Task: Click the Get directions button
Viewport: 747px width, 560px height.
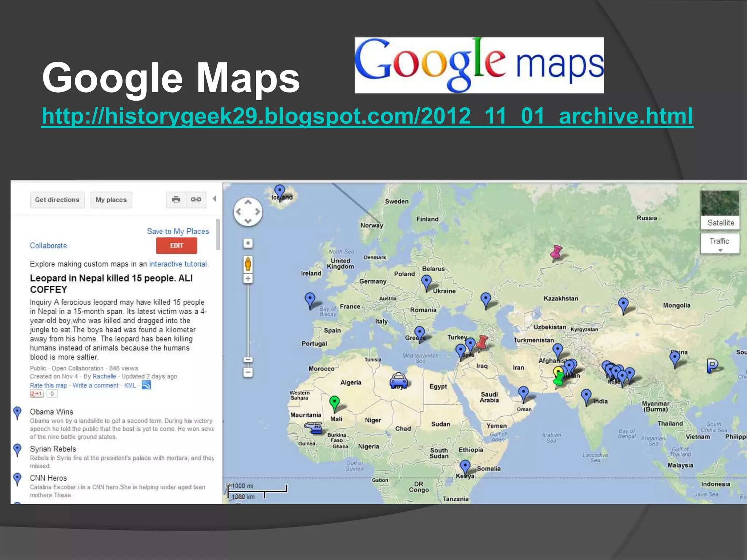Action: click(57, 200)
